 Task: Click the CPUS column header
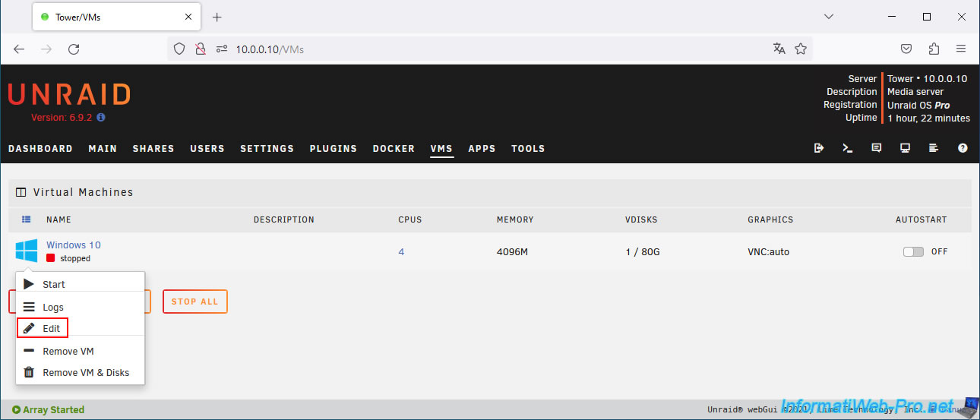pyautogui.click(x=410, y=219)
